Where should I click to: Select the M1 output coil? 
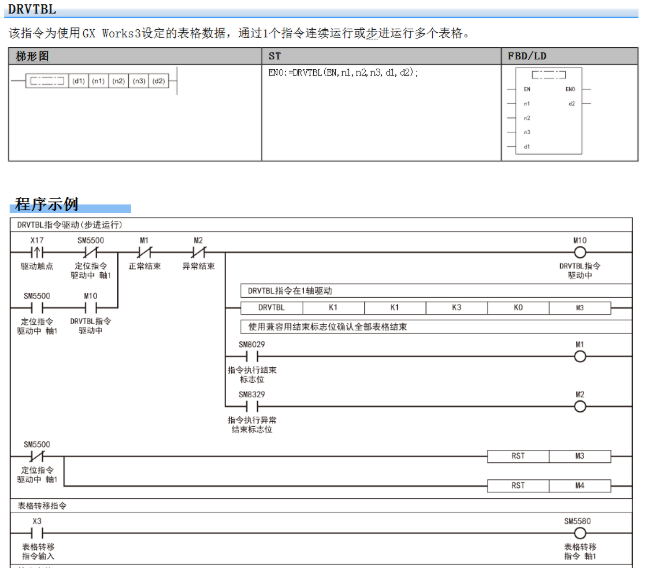[x=580, y=357]
